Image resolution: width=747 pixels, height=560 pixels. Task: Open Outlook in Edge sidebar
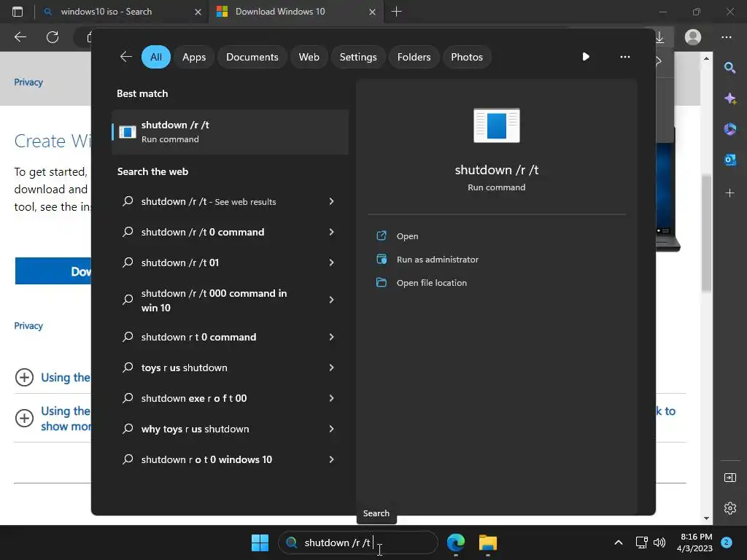tap(729, 160)
